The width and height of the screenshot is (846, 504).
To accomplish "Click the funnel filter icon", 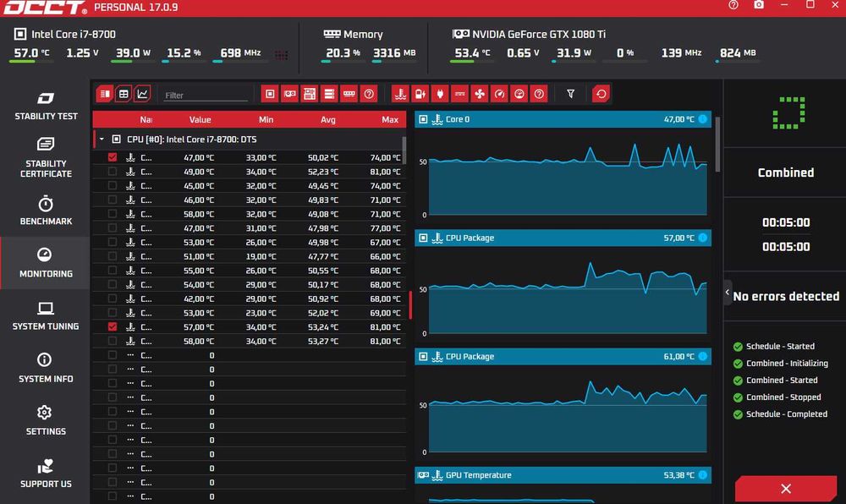I will 570,94.
